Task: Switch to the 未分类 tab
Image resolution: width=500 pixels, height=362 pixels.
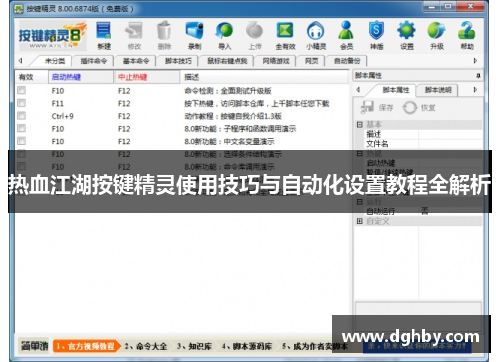Action: tap(55, 61)
